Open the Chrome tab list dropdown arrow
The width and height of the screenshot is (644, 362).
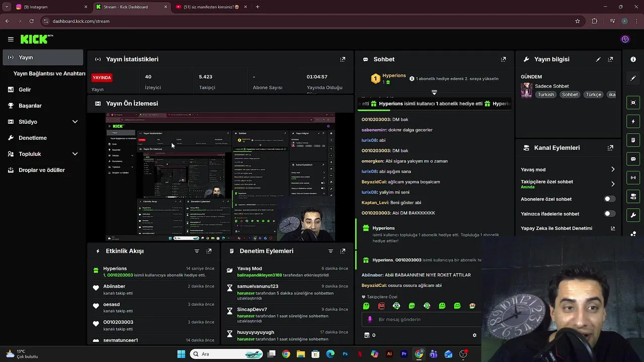click(7, 7)
